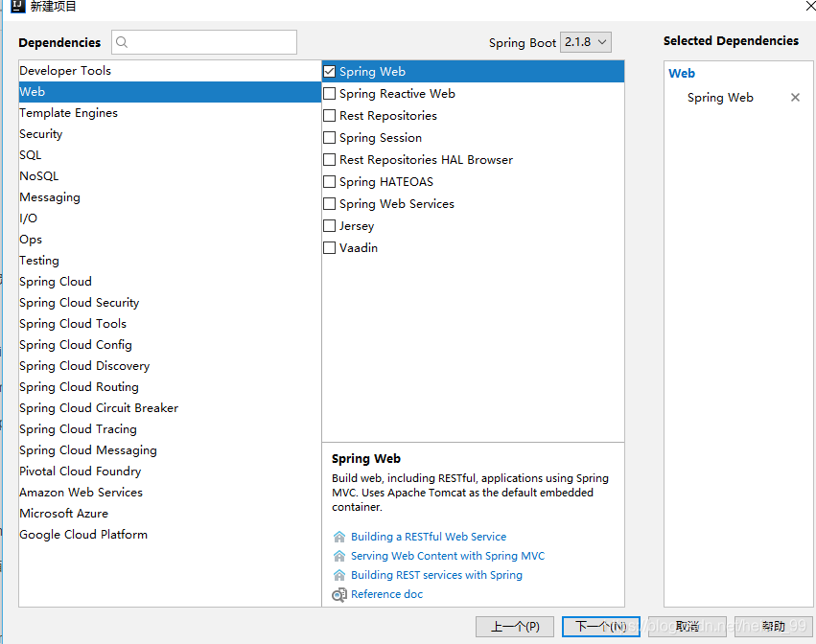Open the Spring Cloud category
This screenshot has height=644, width=816.
coord(170,282)
